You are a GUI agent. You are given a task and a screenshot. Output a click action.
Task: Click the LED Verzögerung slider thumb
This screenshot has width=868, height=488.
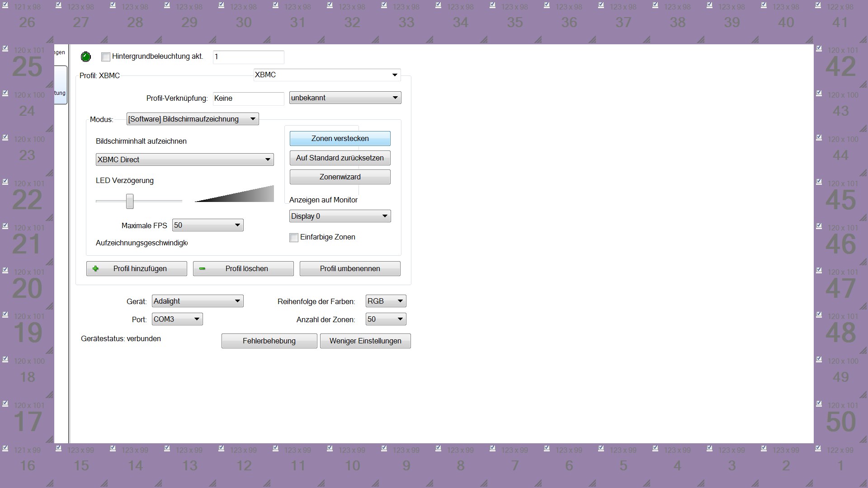[x=130, y=202]
